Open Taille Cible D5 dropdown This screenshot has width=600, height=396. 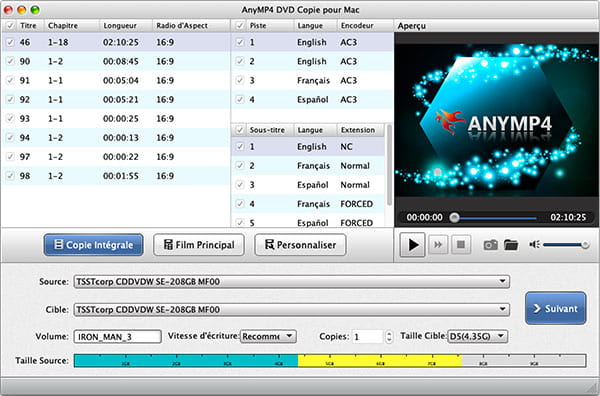(x=478, y=337)
